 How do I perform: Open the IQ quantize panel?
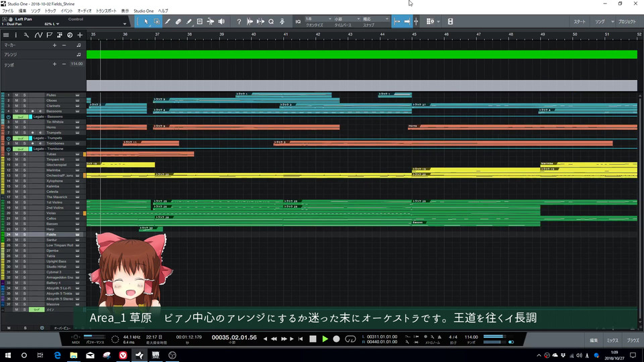click(x=298, y=21)
